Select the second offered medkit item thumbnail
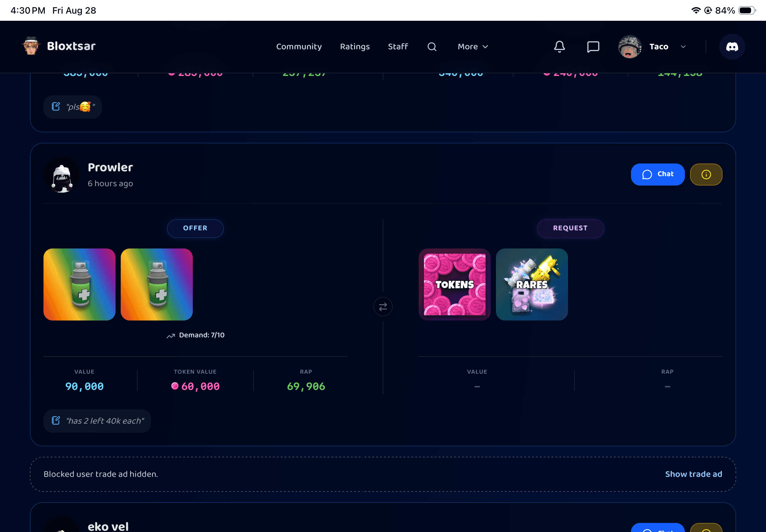766x532 pixels. (157, 284)
